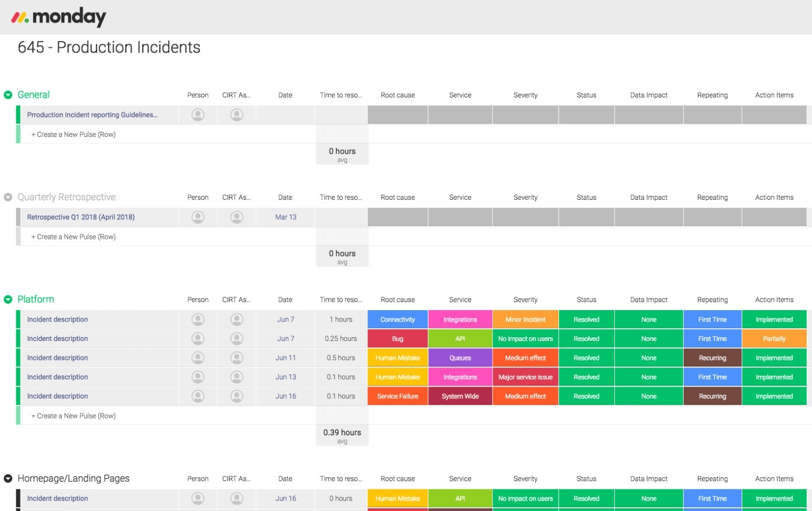Image resolution: width=812 pixels, height=511 pixels.
Task: Click empty Status cell in Guidelines row
Action: [586, 115]
